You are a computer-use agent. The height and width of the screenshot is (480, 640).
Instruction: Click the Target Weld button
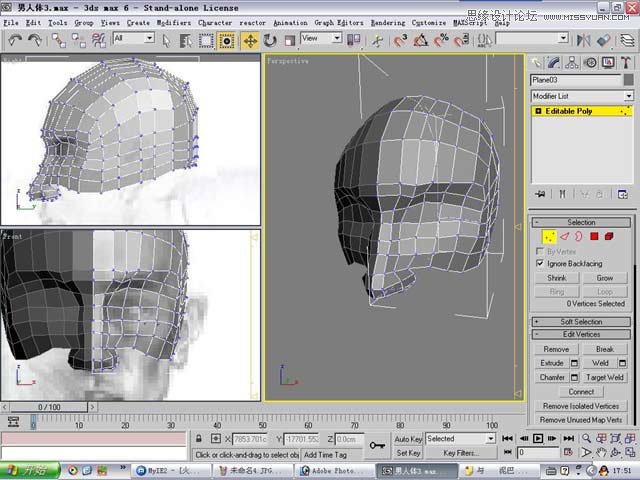tap(605, 377)
